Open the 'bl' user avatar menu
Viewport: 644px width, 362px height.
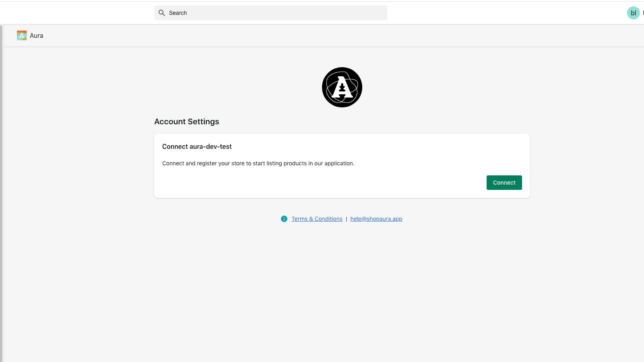[633, 13]
